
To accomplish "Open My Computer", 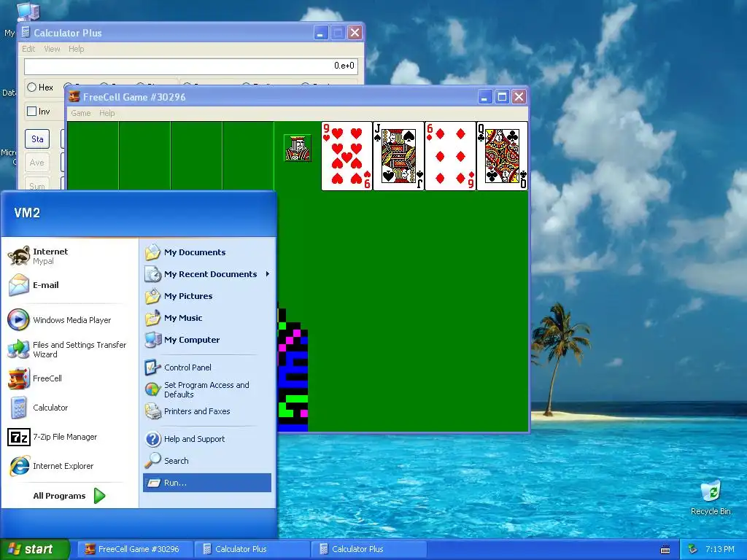I will [x=207, y=340].
